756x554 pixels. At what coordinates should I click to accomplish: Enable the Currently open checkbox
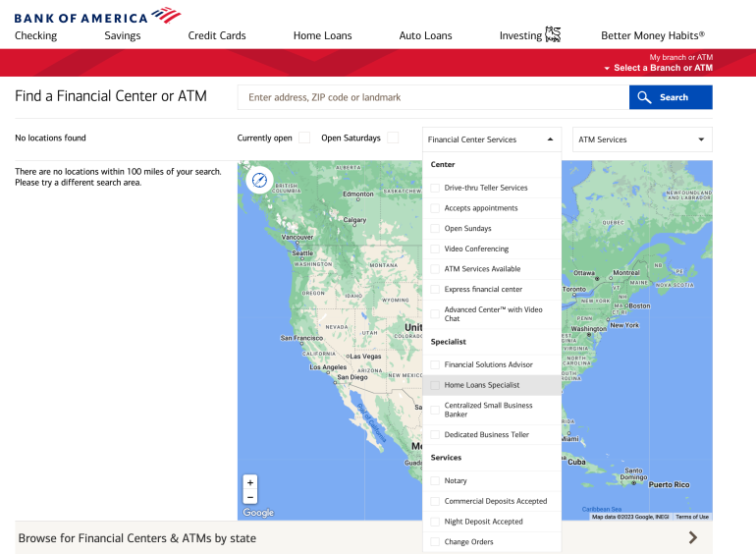click(304, 138)
